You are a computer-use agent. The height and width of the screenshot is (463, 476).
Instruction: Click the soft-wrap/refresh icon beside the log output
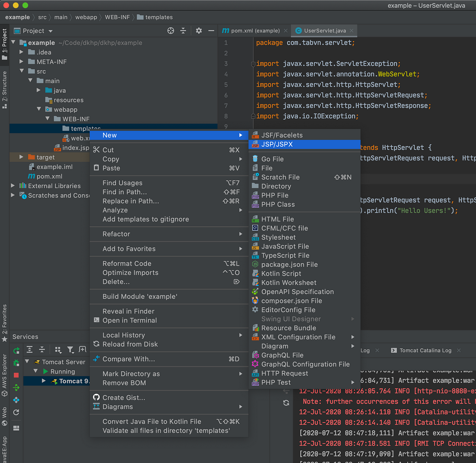(286, 403)
